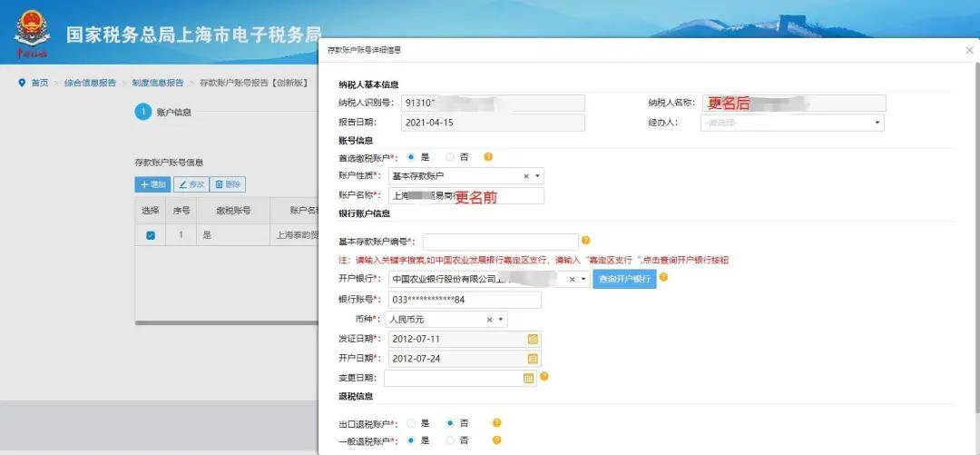The width and height of the screenshot is (980, 455).
Task: Click the table's horizontal scrollbar
Action: (x=227, y=323)
